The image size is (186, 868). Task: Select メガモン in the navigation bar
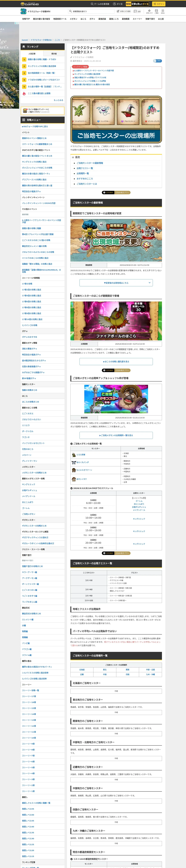(x=74, y=19)
